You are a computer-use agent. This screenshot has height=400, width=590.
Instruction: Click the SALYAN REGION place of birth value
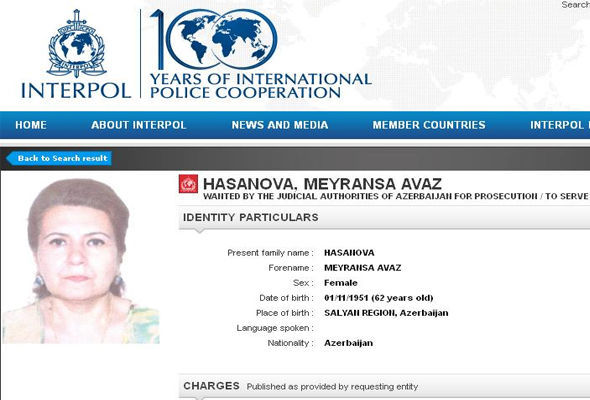pyautogui.click(x=386, y=313)
